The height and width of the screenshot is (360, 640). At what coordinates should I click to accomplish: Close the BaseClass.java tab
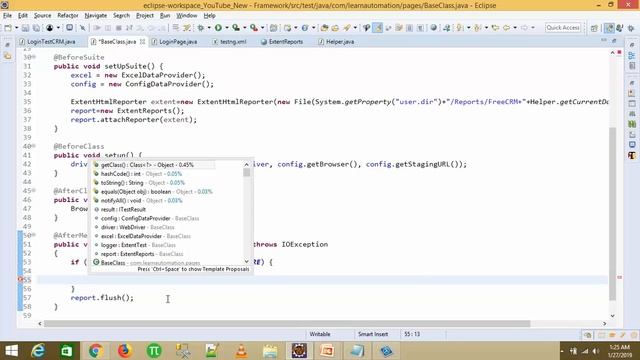[142, 42]
